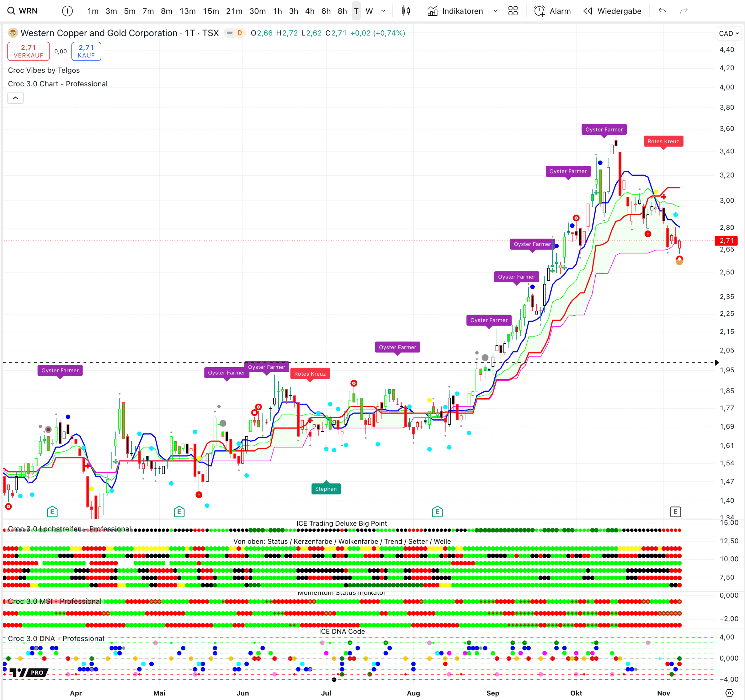Click the undo arrow icon
The width and height of the screenshot is (745, 700).
pyautogui.click(x=662, y=11)
